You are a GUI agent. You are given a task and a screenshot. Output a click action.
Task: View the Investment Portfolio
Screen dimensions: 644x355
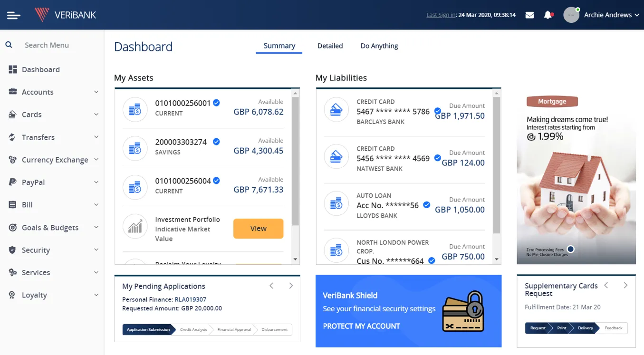click(258, 229)
